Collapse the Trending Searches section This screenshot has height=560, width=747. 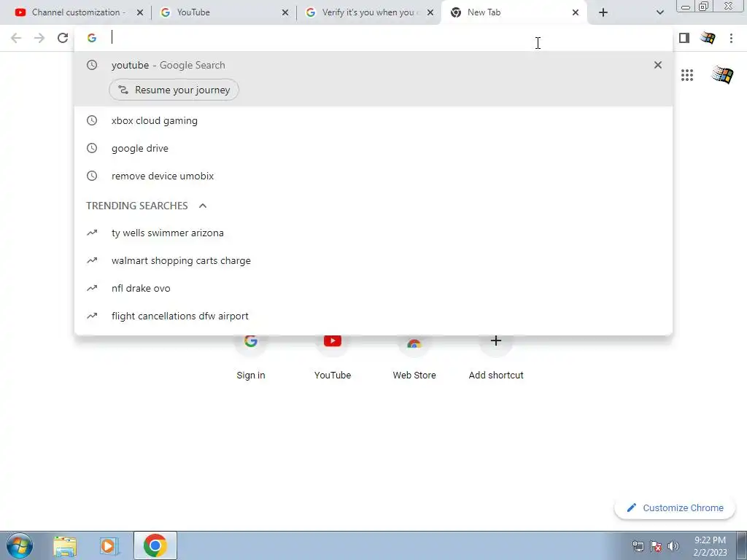click(203, 206)
